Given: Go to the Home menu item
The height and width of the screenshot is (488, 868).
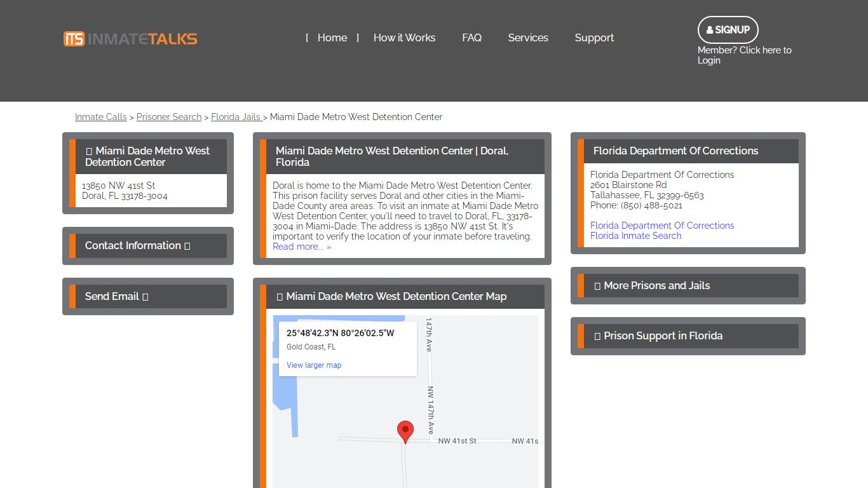Looking at the screenshot, I should coord(332,37).
